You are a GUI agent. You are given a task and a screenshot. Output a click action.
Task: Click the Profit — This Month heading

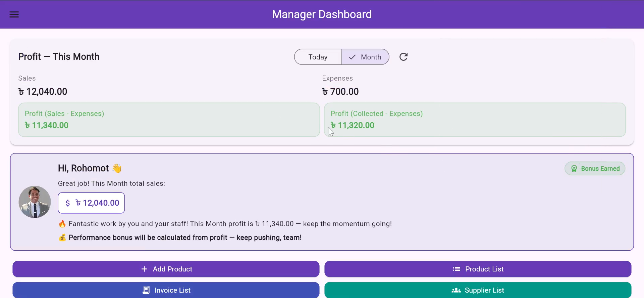point(59,56)
